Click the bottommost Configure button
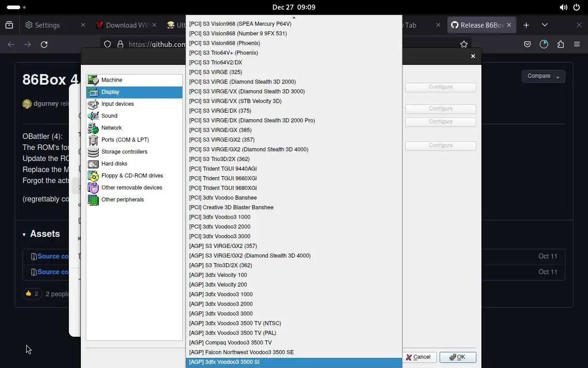 (441, 145)
